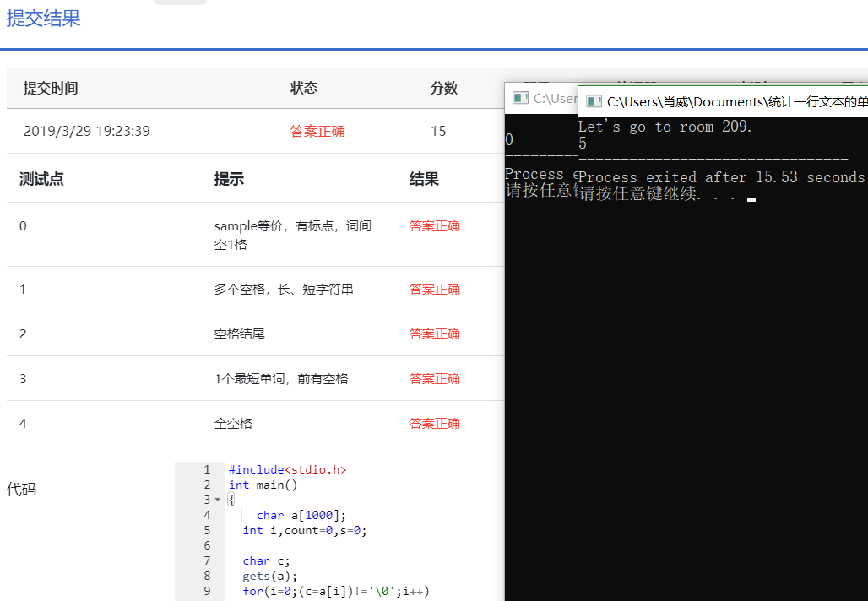Click hint 多个空格，长、短字符串
Image resolution: width=868 pixels, height=601 pixels.
(x=284, y=290)
